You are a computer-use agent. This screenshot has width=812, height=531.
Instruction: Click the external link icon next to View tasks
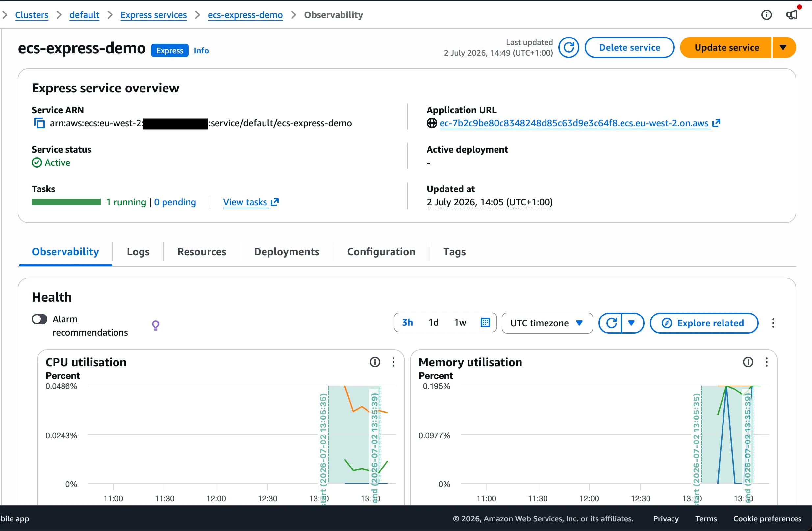pos(275,202)
